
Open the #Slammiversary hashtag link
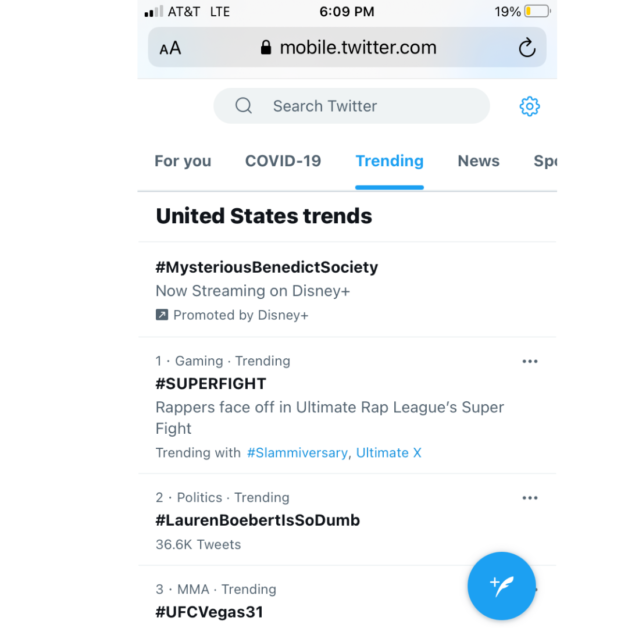(297, 453)
